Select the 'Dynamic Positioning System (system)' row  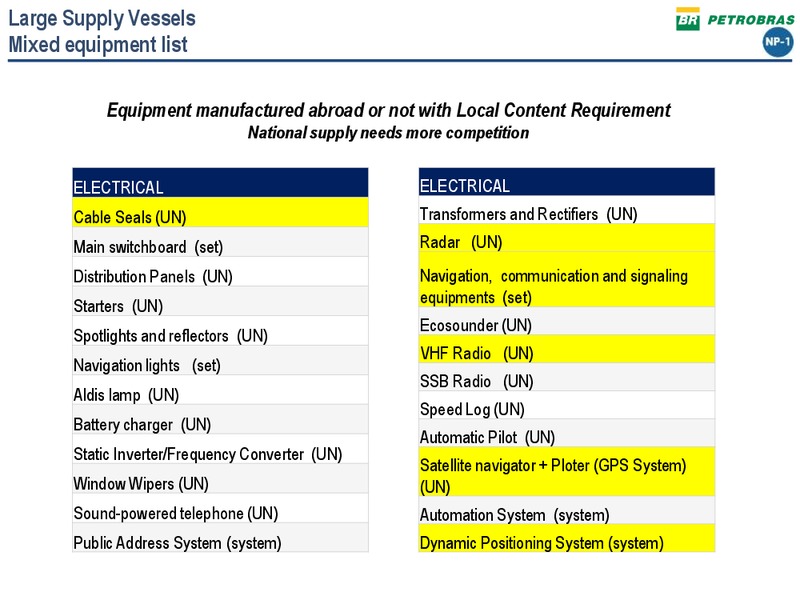567,538
